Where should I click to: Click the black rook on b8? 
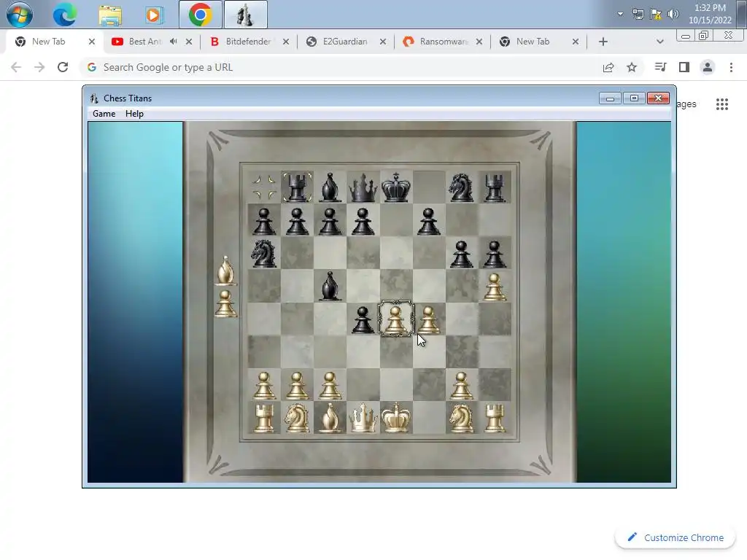click(x=297, y=187)
